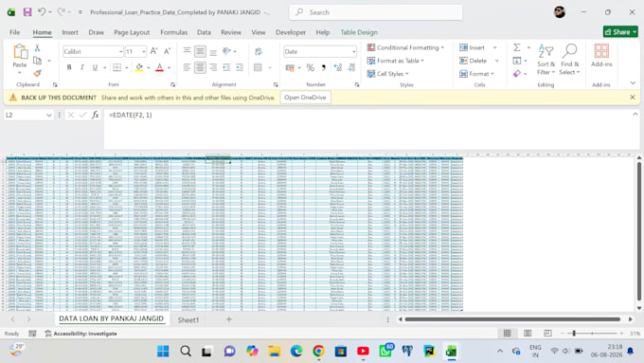The height and width of the screenshot is (363, 644).
Task: Switch to the Formulas ribbon tab
Action: pos(173,32)
